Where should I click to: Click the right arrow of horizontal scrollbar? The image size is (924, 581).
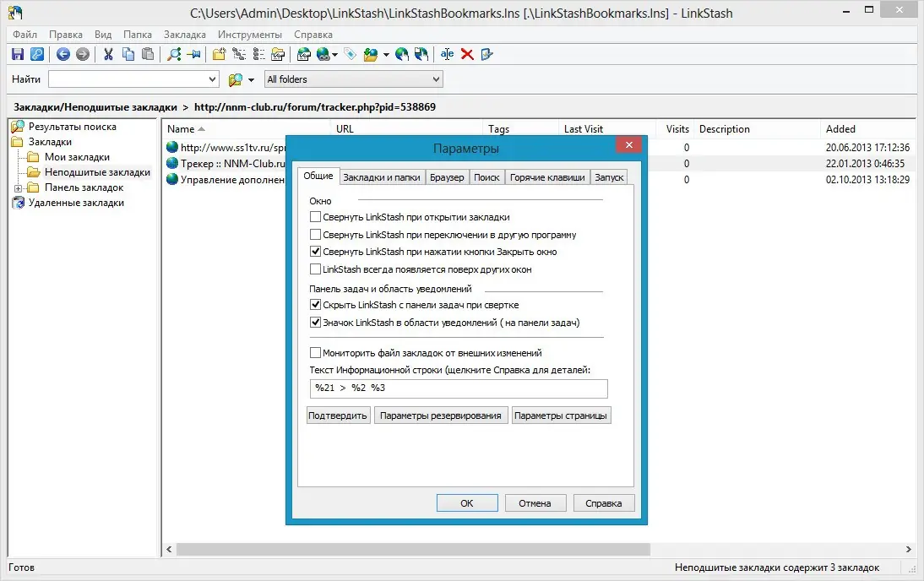pos(908,549)
